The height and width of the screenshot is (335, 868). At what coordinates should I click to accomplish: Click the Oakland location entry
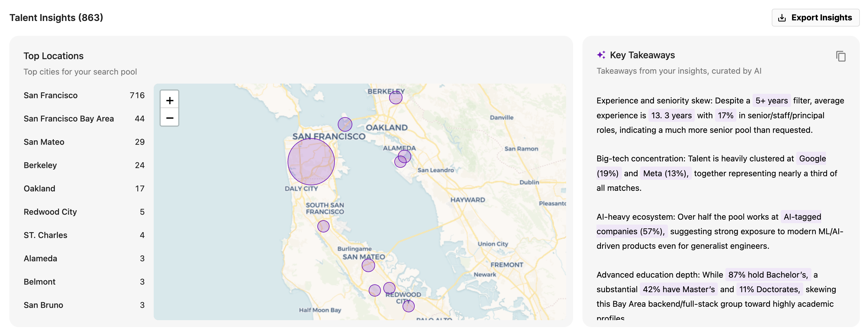(84, 188)
